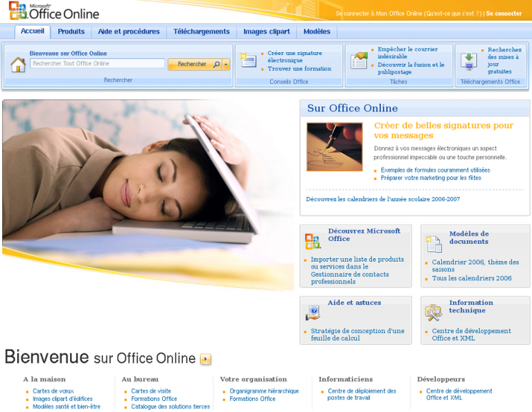
Task: Open Centre de développement link under Information technique
Action: (x=471, y=334)
